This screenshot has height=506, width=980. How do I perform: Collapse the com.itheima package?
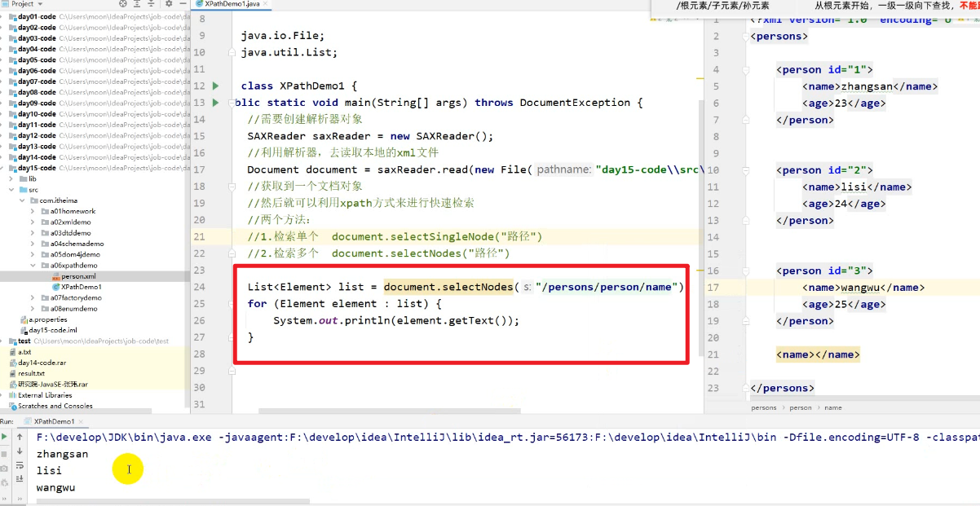(x=22, y=200)
